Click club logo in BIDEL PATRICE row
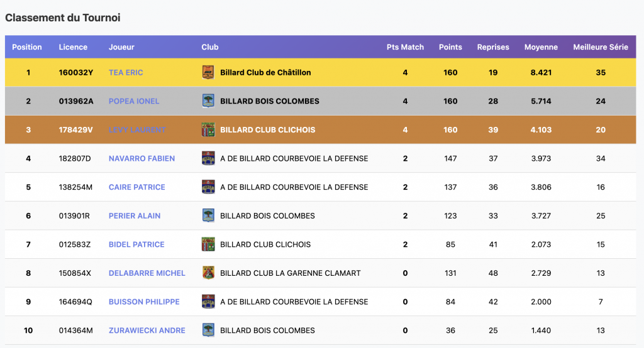The width and height of the screenshot is (644, 348). [x=208, y=244]
